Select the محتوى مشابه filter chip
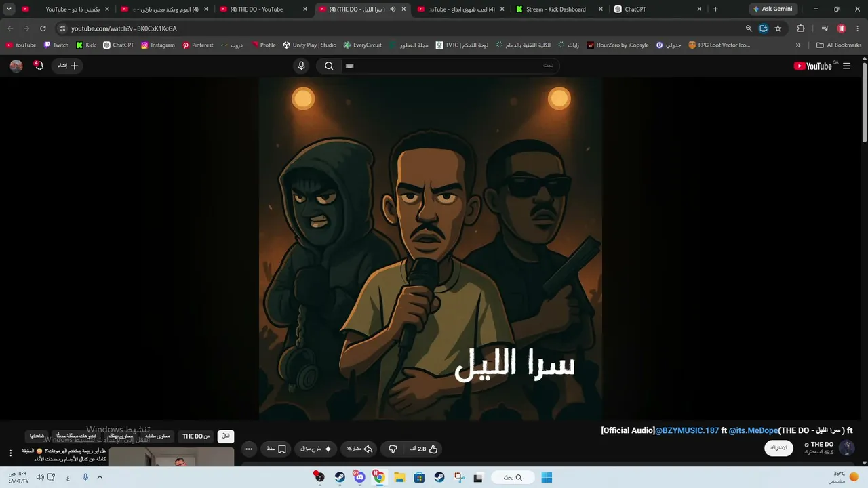The image size is (868, 488). coord(157,436)
